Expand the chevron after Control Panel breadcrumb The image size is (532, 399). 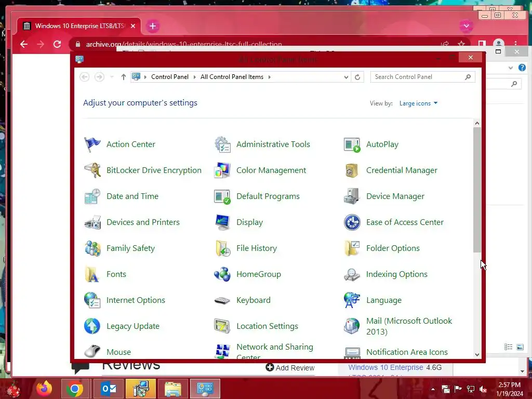[195, 77]
